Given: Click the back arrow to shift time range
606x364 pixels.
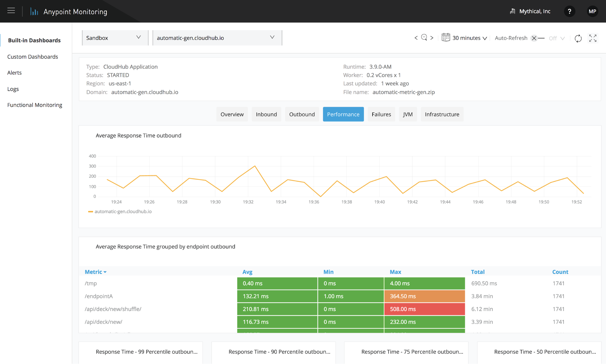Looking at the screenshot, I should pyautogui.click(x=416, y=38).
